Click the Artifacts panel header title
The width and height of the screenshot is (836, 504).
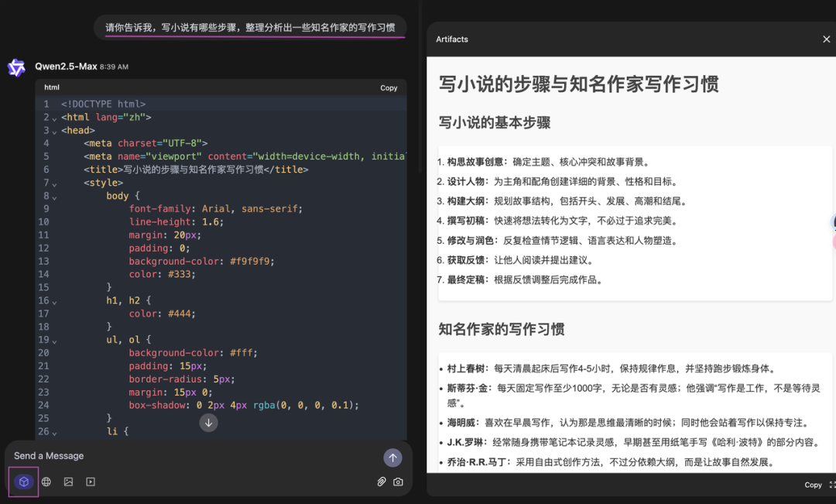click(x=452, y=38)
